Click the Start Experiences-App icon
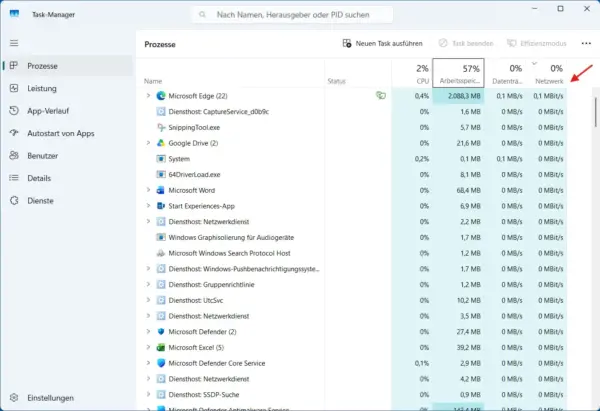The width and height of the screenshot is (600, 411). pos(161,206)
